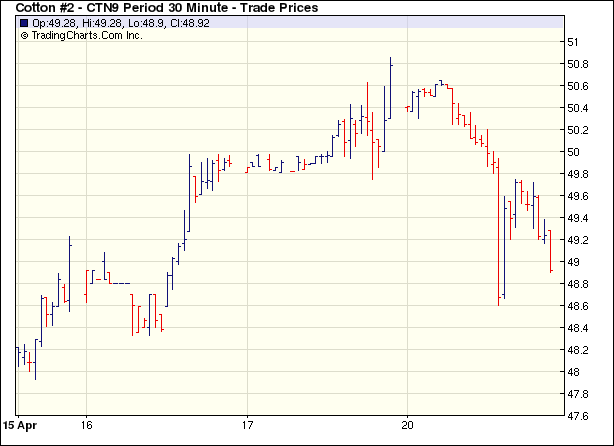Image resolution: width=614 pixels, height=446 pixels.
Task: Select the 16 date label on x-axis
Action: click(87, 422)
